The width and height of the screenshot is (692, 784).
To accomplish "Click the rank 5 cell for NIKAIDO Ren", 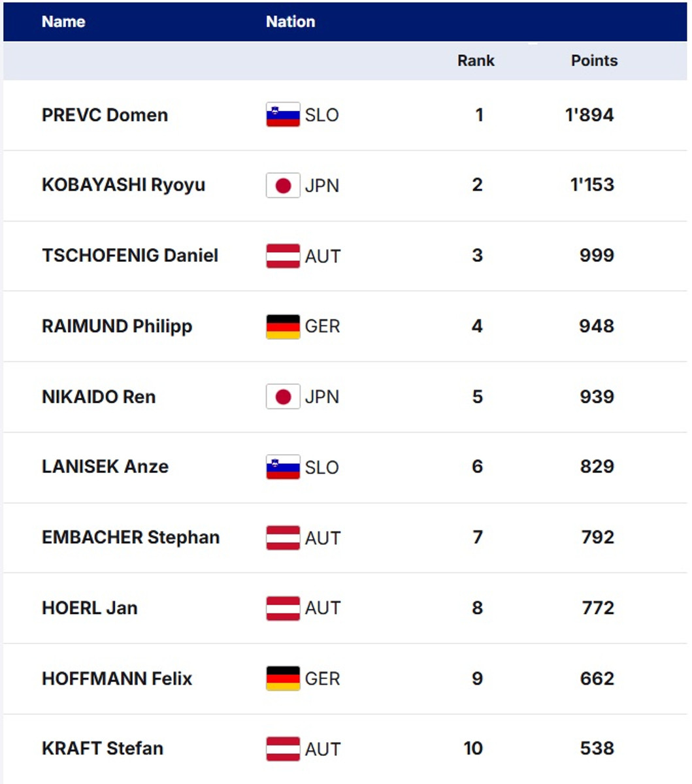I will point(478,397).
